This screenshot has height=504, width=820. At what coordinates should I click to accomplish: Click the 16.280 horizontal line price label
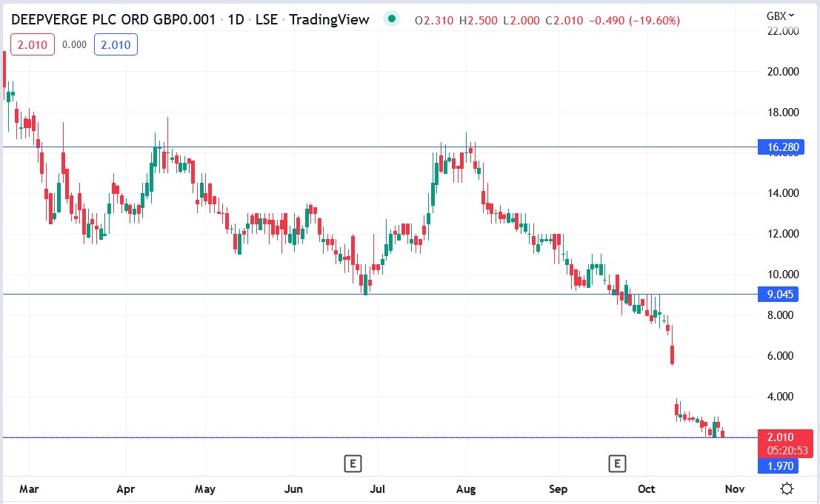point(781,147)
